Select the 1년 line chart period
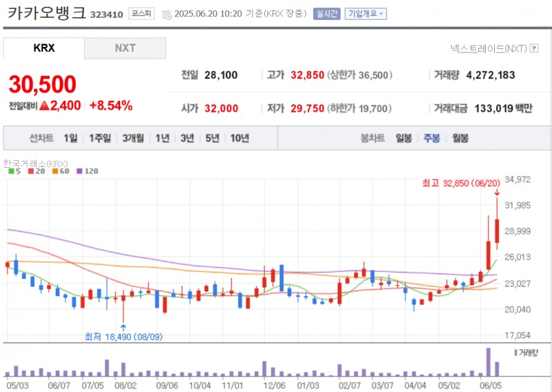This screenshot has height=392, width=552. click(162, 138)
